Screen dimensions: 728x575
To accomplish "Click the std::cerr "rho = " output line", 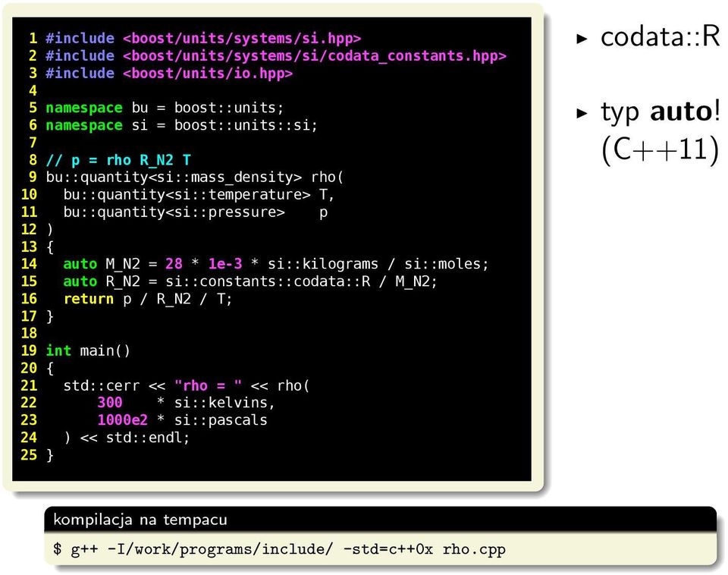I will coord(187,385).
